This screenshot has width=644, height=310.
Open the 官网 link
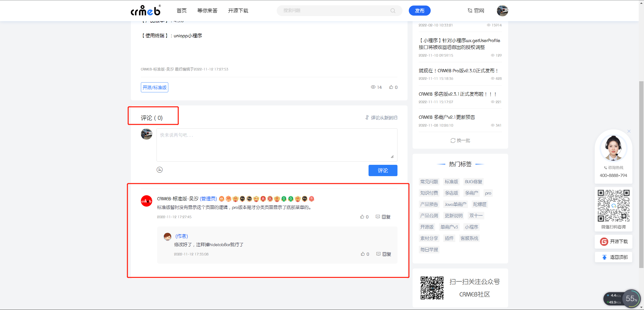coord(476,11)
